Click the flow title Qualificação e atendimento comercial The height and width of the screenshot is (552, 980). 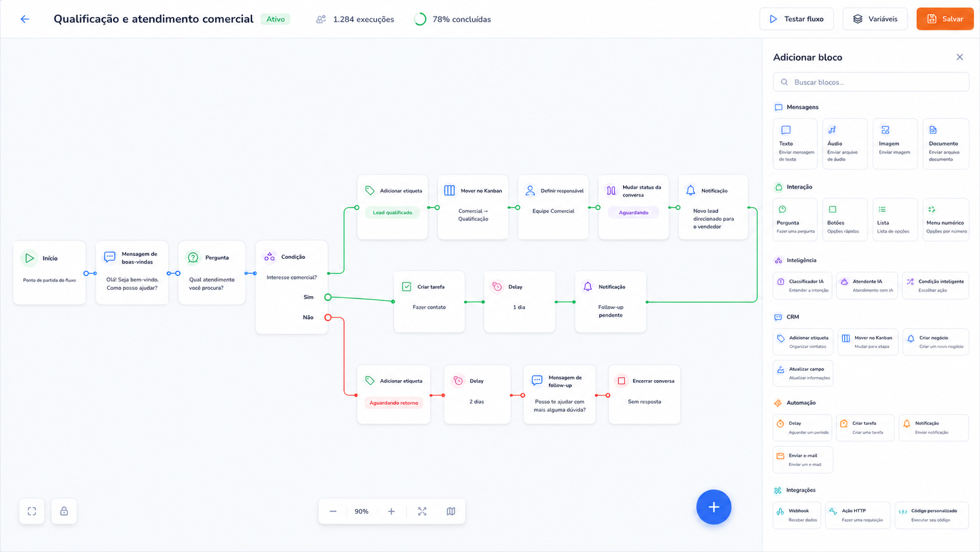click(x=154, y=19)
